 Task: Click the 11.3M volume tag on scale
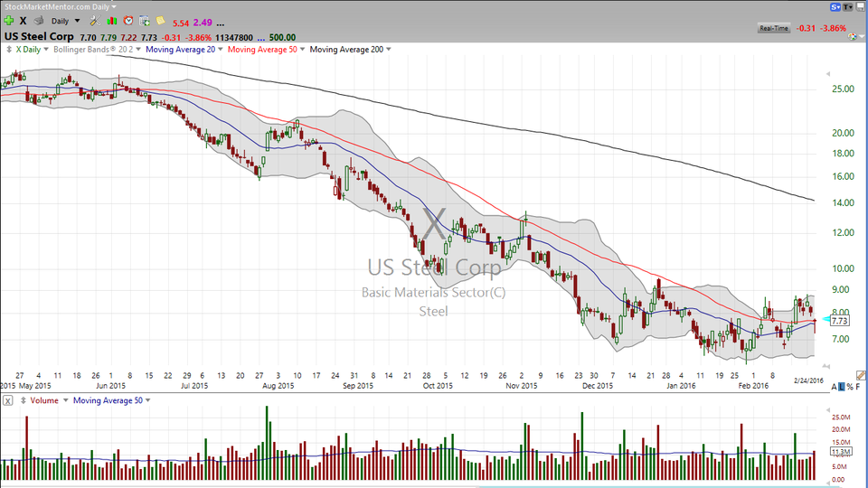(x=841, y=452)
